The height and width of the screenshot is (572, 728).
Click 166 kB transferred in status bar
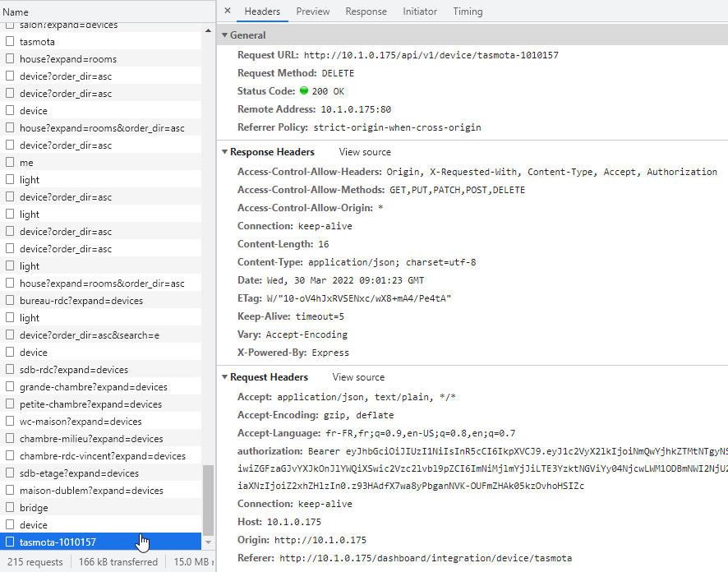click(x=118, y=562)
